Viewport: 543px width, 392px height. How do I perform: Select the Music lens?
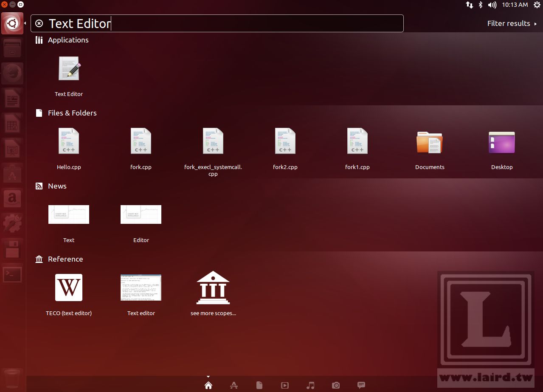click(x=310, y=385)
